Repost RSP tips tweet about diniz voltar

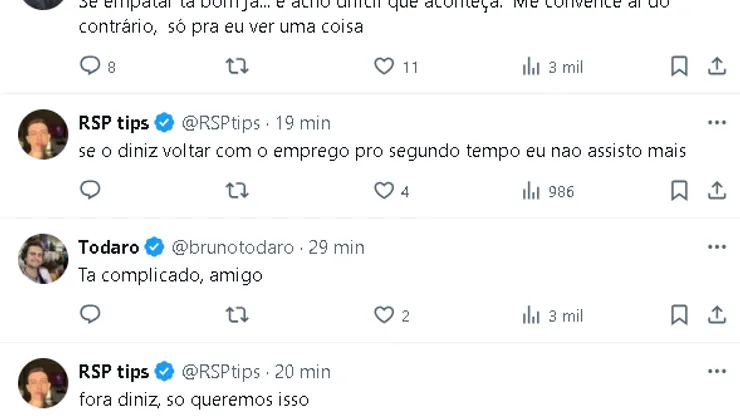point(237,190)
